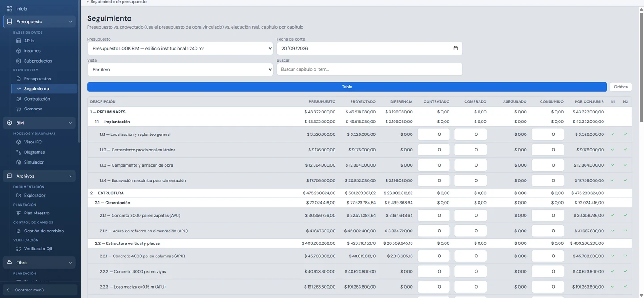Click the Diagramas icon
The width and height of the screenshot is (644, 298).
point(18,152)
